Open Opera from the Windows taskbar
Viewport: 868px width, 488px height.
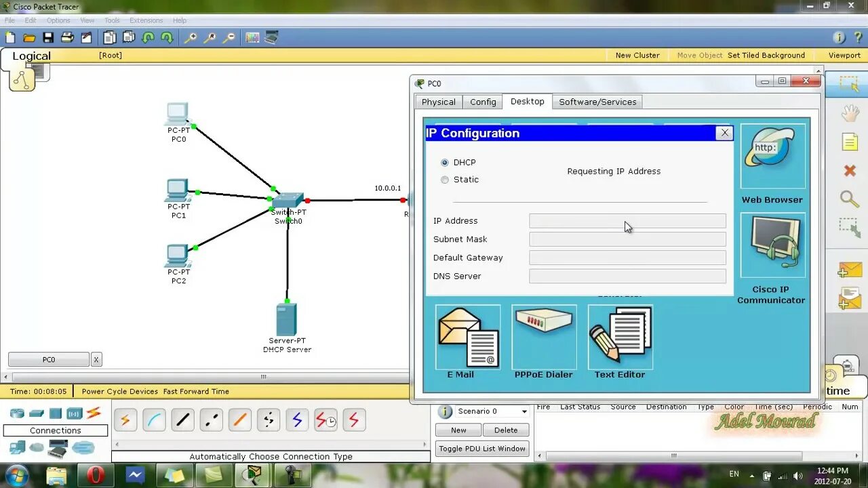96,475
